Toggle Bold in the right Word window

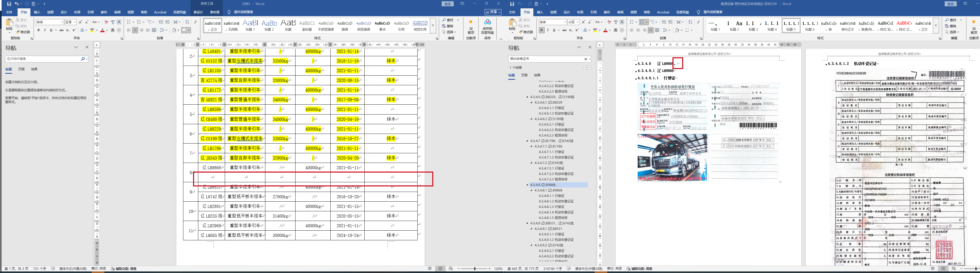[x=541, y=30]
